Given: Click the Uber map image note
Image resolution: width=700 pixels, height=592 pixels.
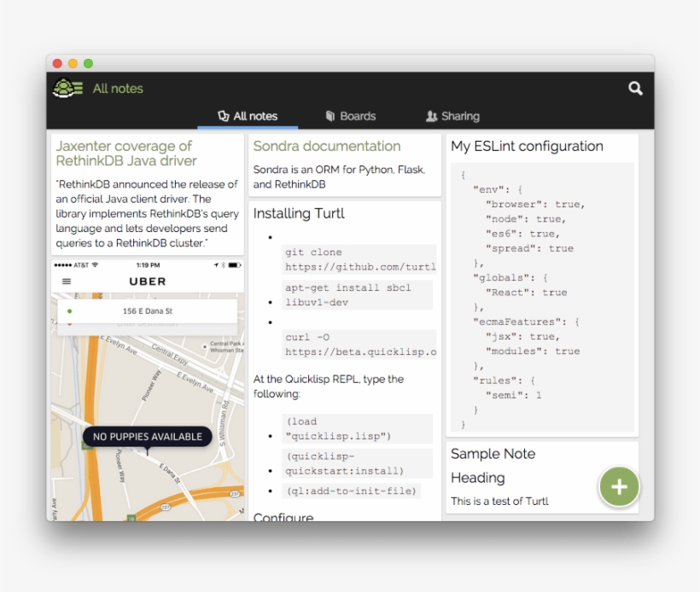Looking at the screenshot, I should coord(148,391).
